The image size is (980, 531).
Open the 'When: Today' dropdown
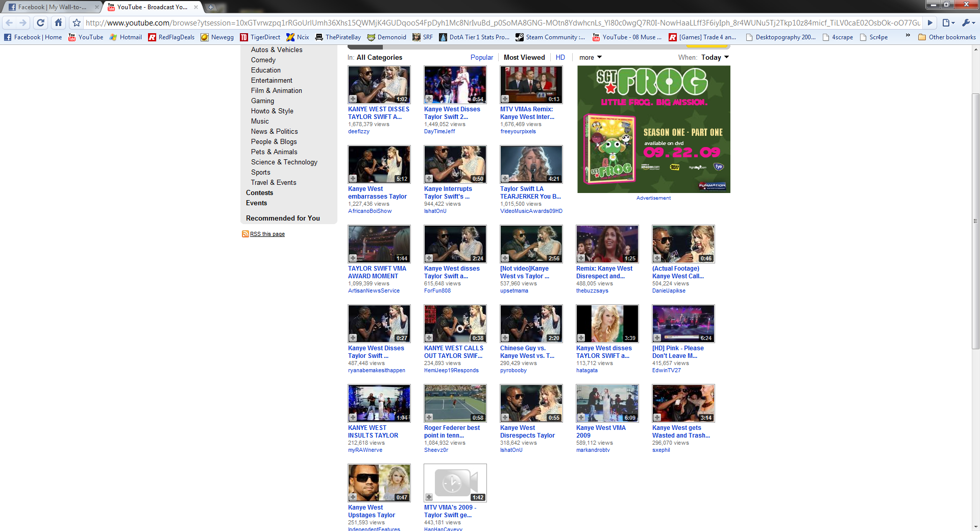(715, 57)
